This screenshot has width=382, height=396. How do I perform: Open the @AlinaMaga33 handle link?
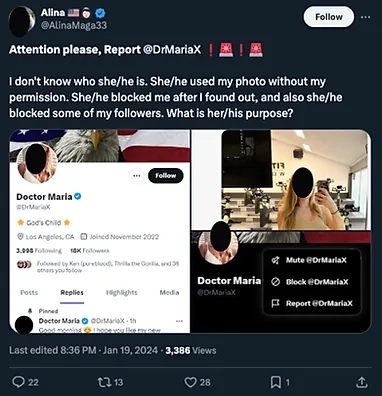tap(74, 26)
